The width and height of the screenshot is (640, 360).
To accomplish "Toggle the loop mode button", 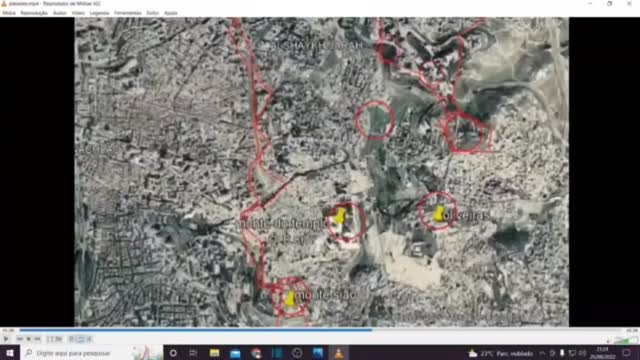I will (x=81, y=339).
